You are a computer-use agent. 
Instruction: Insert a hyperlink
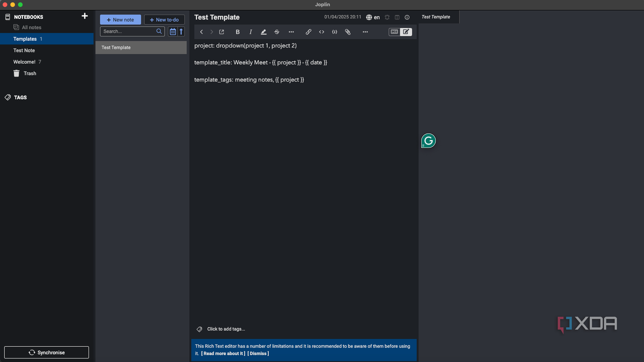(308, 32)
